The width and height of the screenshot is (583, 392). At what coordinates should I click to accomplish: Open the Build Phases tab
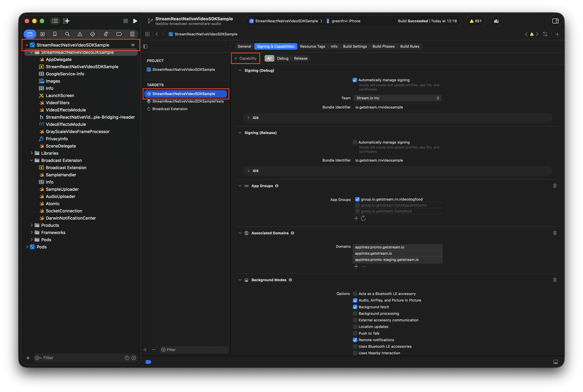point(383,46)
